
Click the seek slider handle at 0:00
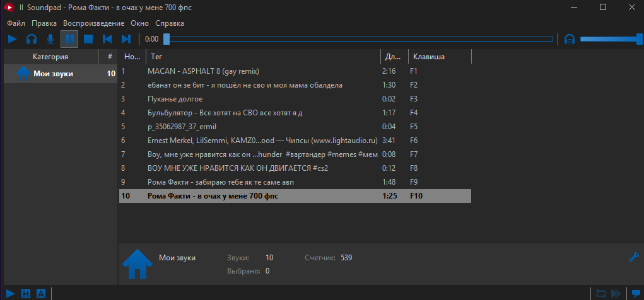(x=167, y=39)
